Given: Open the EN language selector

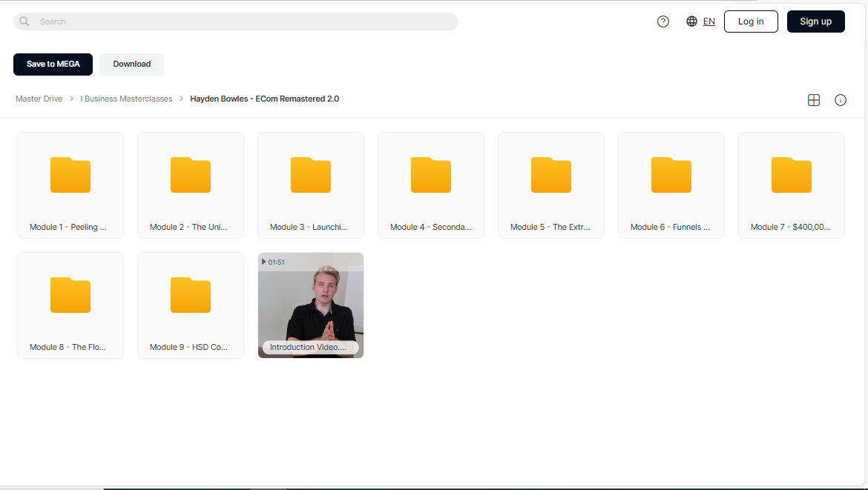Looking at the screenshot, I should pos(708,21).
